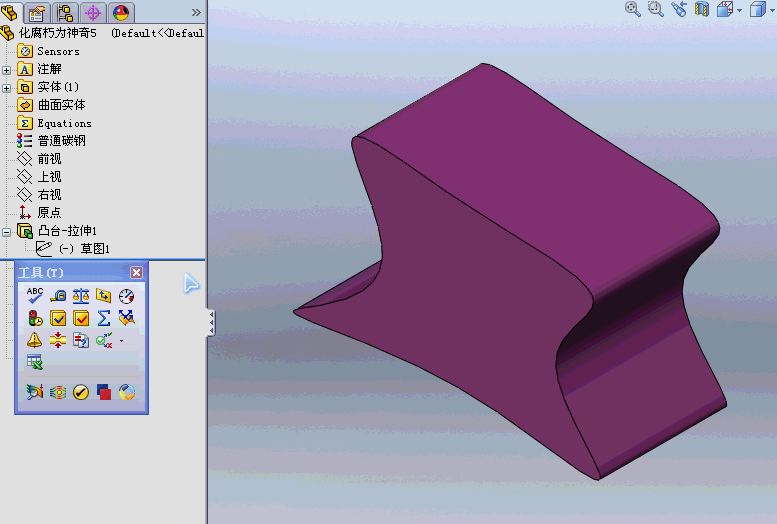
Task: Select the 草图1 sketch under the extrude
Action: point(95,248)
